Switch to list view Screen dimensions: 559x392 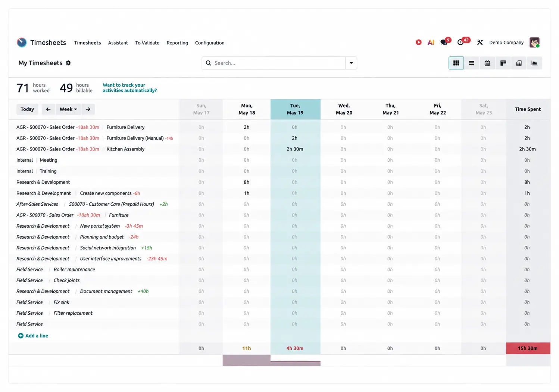click(x=472, y=63)
